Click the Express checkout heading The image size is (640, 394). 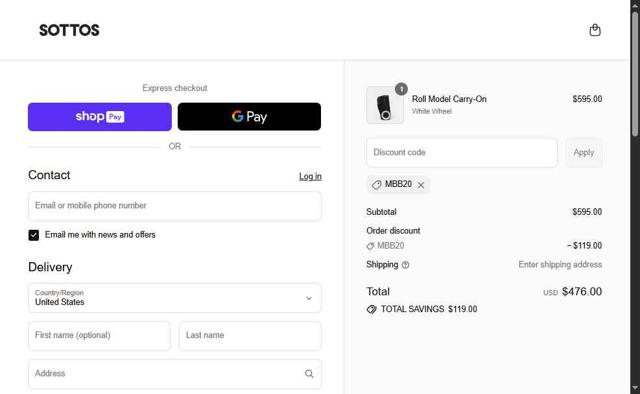[175, 88]
